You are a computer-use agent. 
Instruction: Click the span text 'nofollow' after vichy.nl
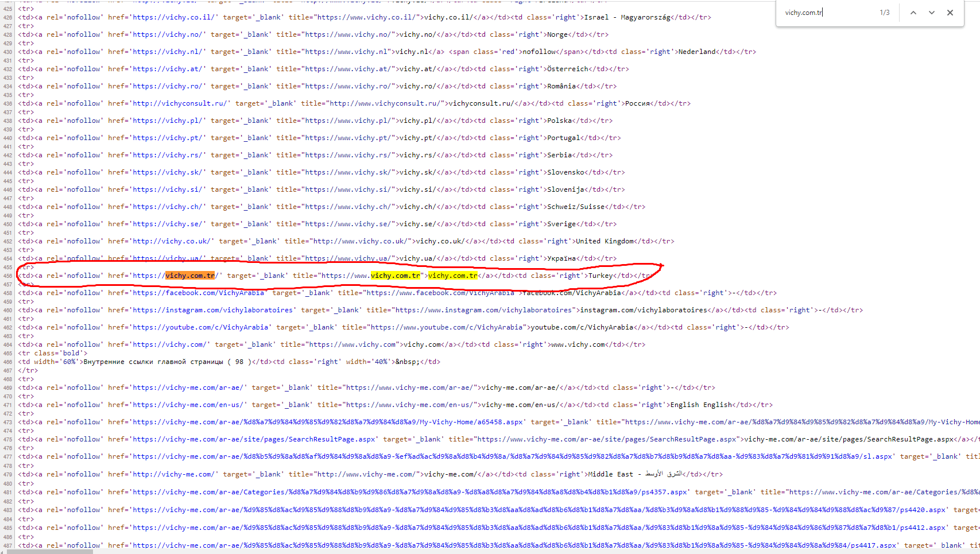538,52
